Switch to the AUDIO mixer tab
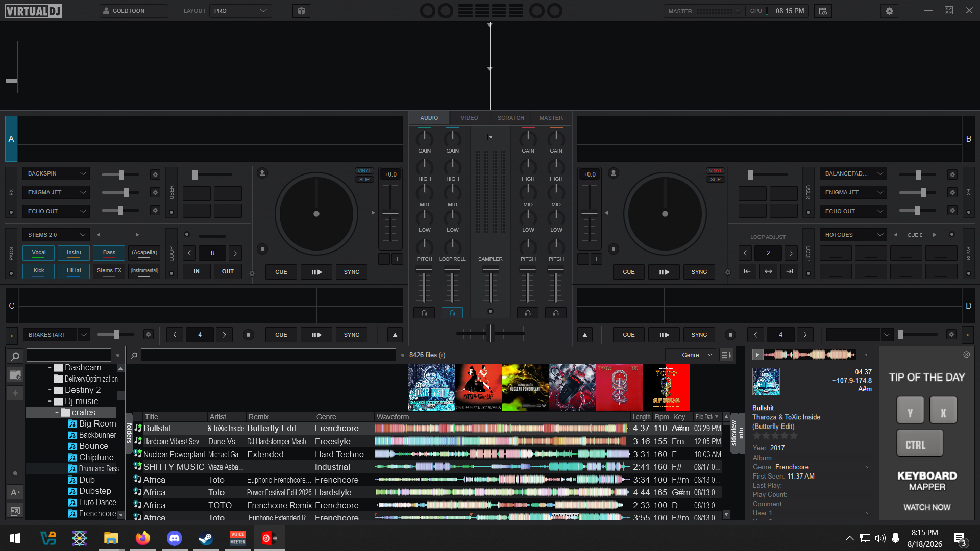This screenshot has height=551, width=980. [x=429, y=118]
